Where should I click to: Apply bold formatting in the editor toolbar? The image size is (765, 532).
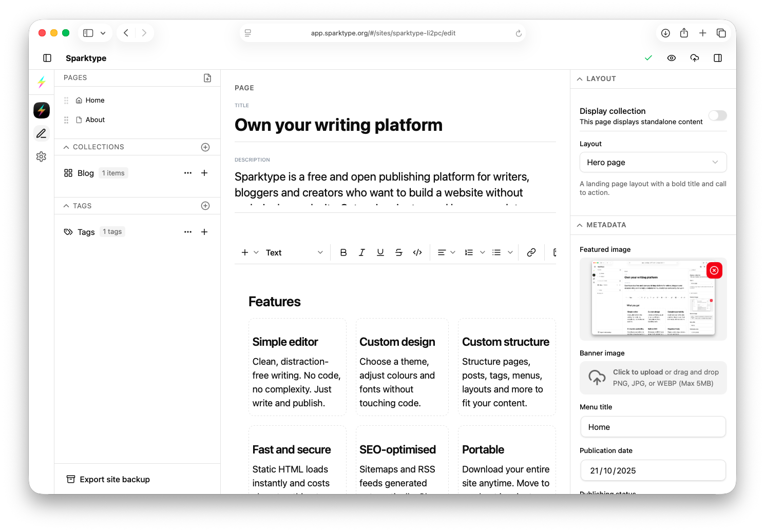[343, 252]
